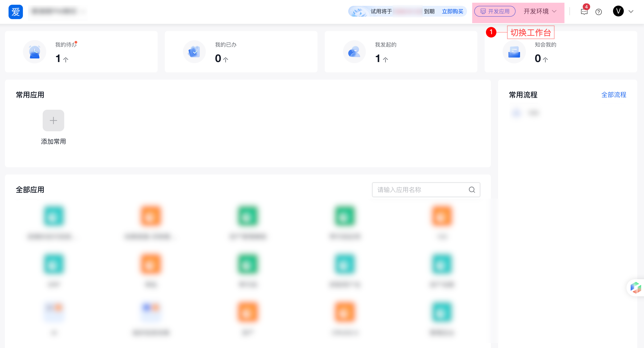The height and width of the screenshot is (348, 644).
Task: Expand the 开发环境 dropdown
Action: click(x=540, y=11)
